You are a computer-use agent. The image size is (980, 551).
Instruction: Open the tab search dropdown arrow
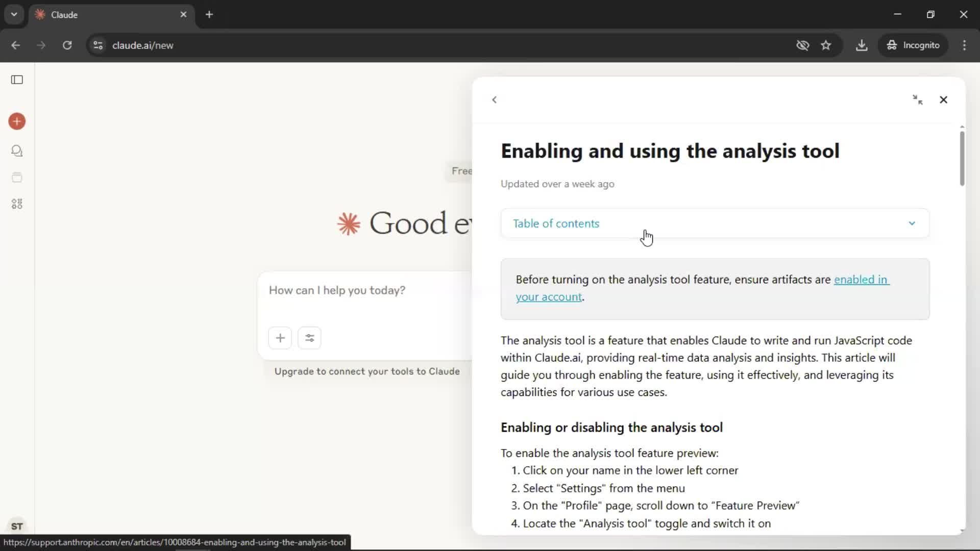click(x=14, y=14)
